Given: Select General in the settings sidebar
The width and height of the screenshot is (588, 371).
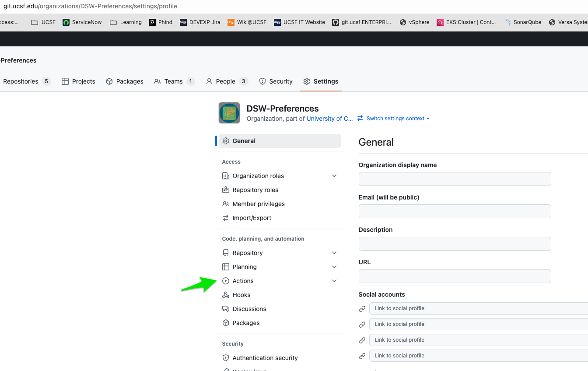Looking at the screenshot, I should point(244,140).
